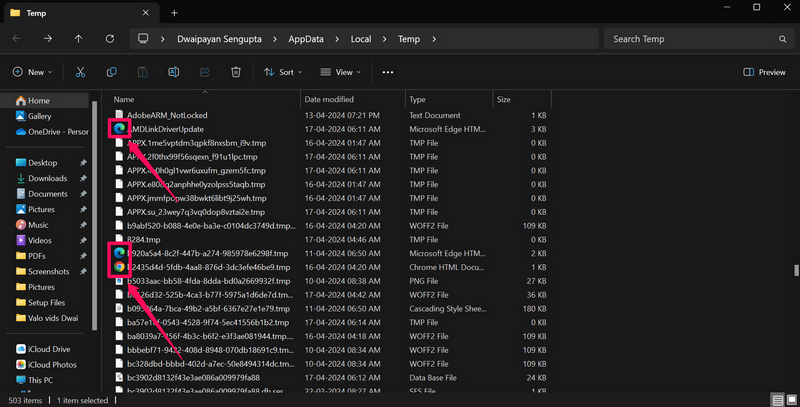Click the Cut scissors icon in toolbar
Image resolution: width=800 pixels, height=407 pixels.
(81, 72)
